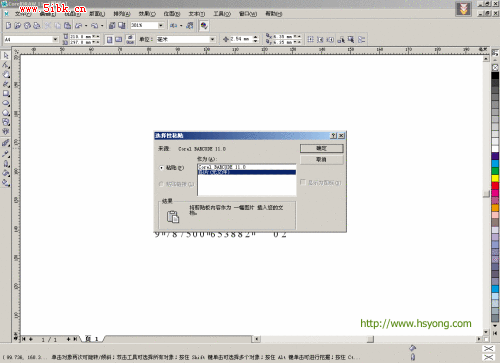Open the File menu

pos(23,14)
